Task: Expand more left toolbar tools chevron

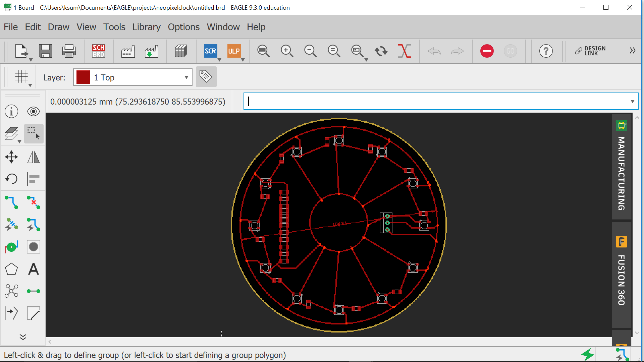Action: [23, 337]
